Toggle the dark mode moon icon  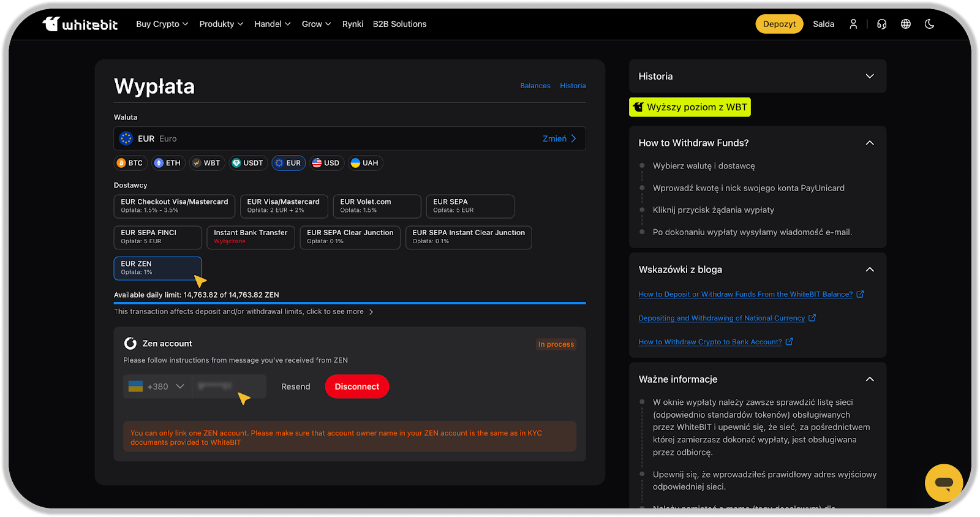[x=929, y=24]
